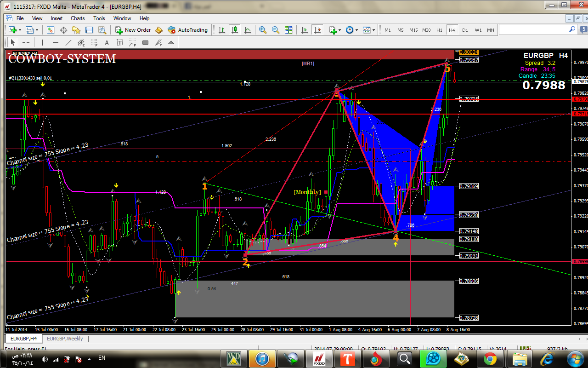Open the Window menu
The height and width of the screenshot is (368, 588).
(x=122, y=18)
